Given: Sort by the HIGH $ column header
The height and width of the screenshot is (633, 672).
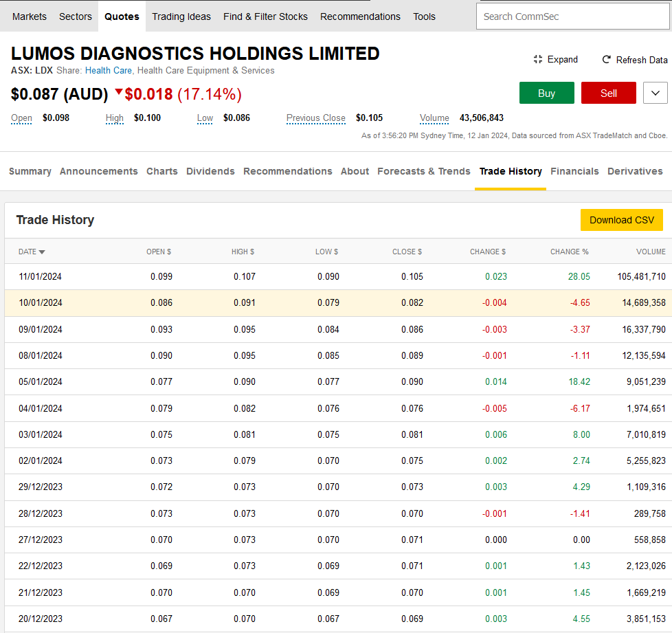Looking at the screenshot, I should 243,252.
